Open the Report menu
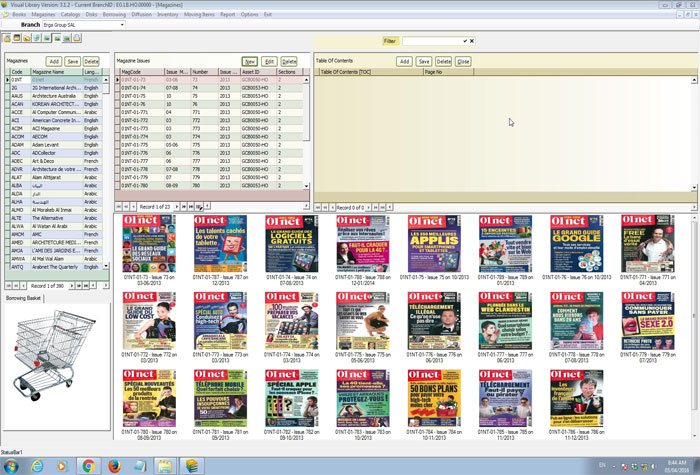The width and height of the screenshot is (700, 475). (227, 14)
